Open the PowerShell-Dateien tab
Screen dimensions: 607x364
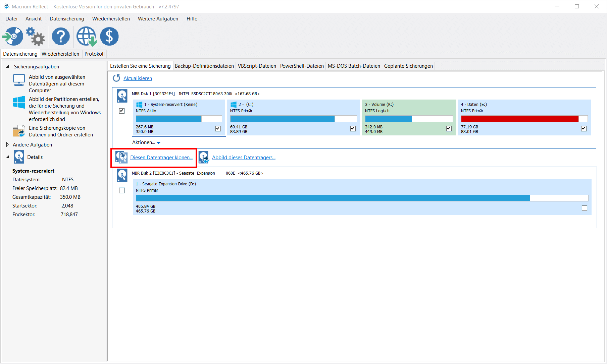click(302, 66)
